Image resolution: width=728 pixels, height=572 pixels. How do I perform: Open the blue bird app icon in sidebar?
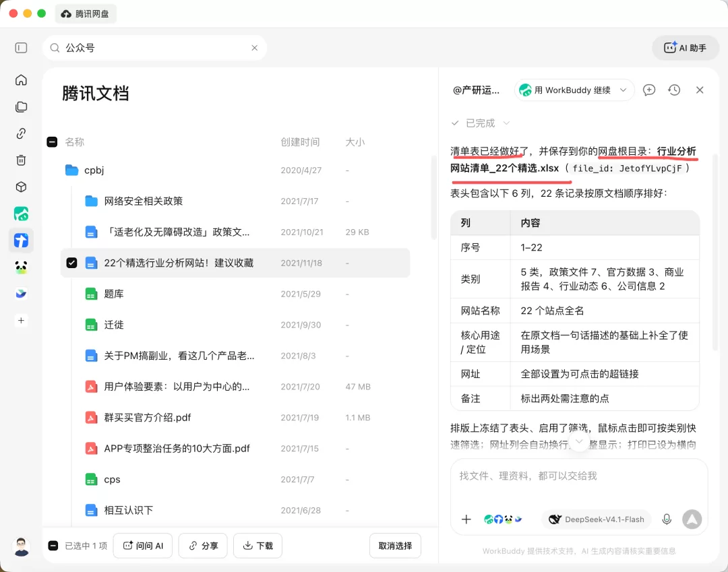[21, 294]
